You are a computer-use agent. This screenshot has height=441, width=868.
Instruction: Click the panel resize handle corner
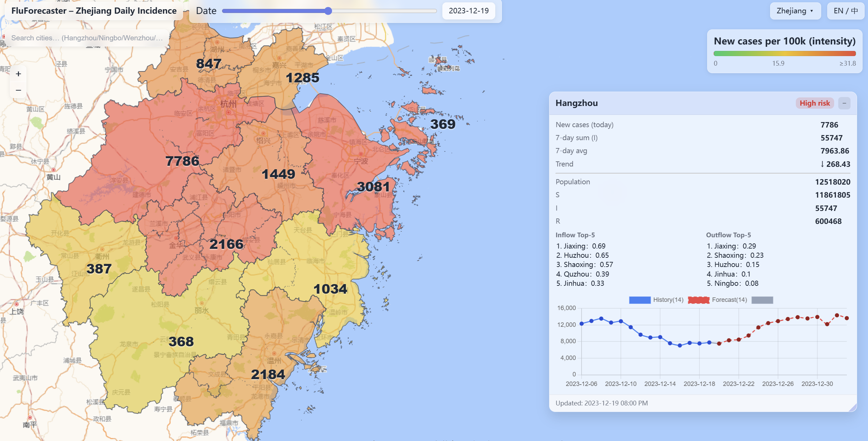click(x=853, y=407)
